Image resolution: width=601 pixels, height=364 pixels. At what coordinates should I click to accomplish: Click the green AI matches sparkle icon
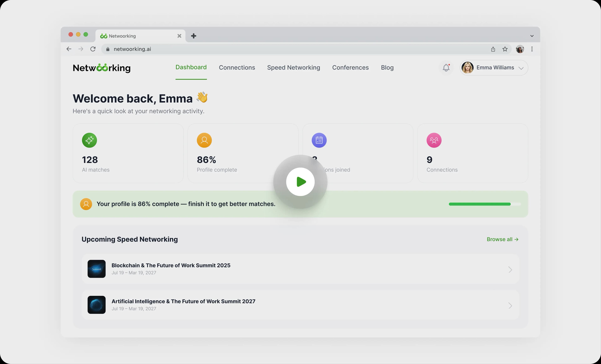pos(90,140)
